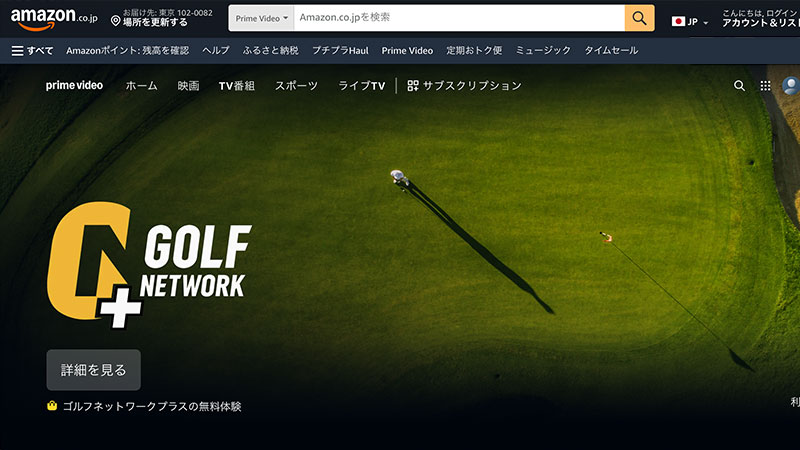This screenshot has height=450, width=800.
Task: Open the hamburger すべて menu icon
Action: pos(17,51)
